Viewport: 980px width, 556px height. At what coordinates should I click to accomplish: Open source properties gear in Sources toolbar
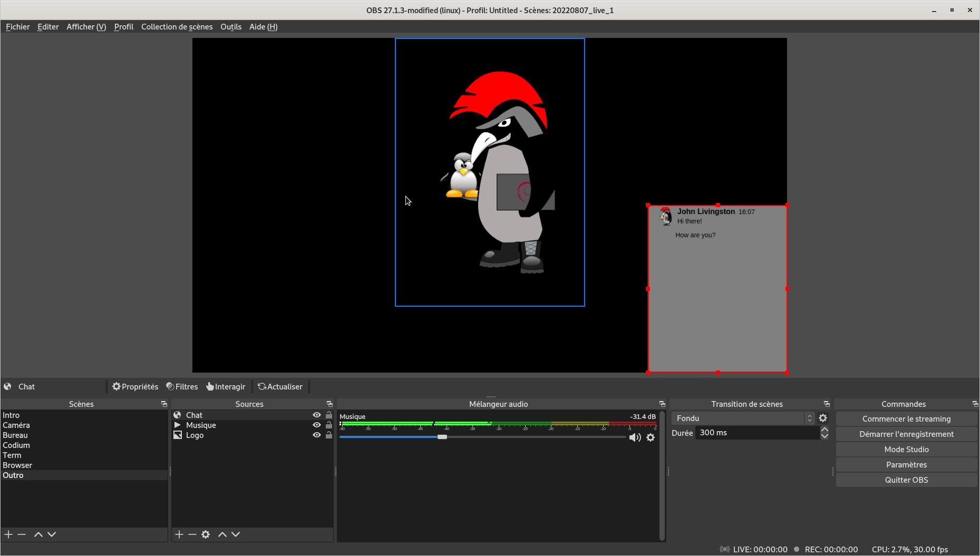tap(206, 534)
